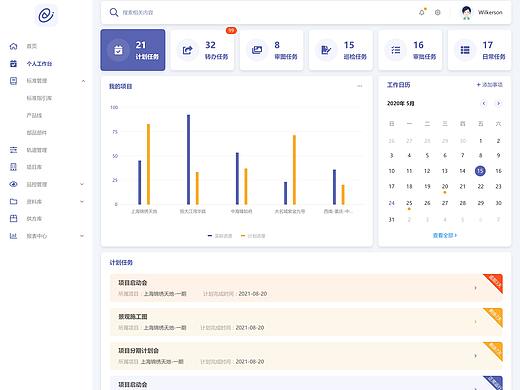This screenshot has height=390, width=520.
Task: Click the folder icon in the sidebar
Action: coord(13,201)
